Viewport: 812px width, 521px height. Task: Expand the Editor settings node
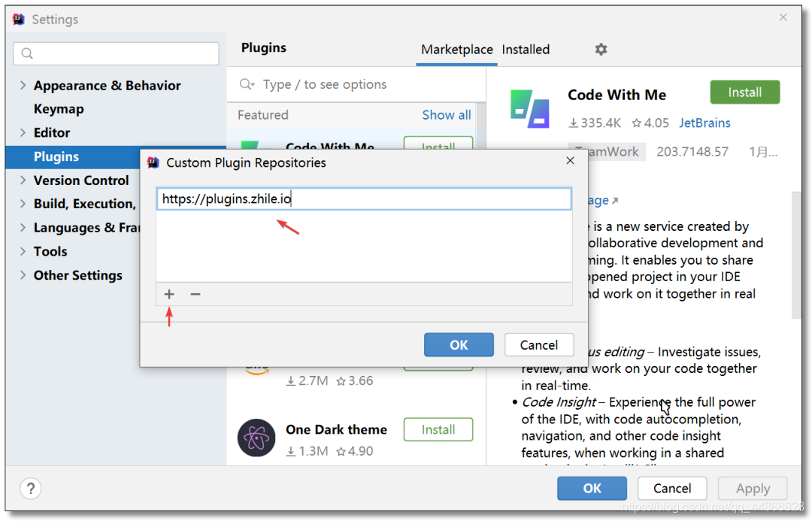point(23,132)
